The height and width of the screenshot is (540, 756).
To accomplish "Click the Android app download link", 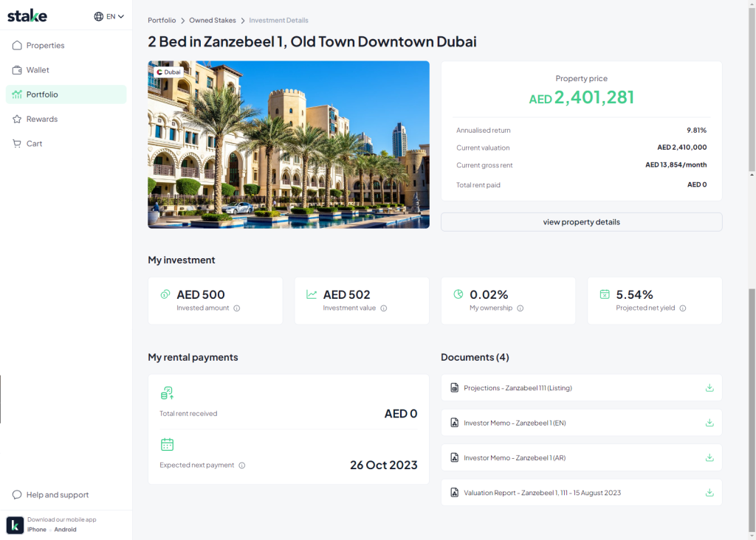I will 65,530.
